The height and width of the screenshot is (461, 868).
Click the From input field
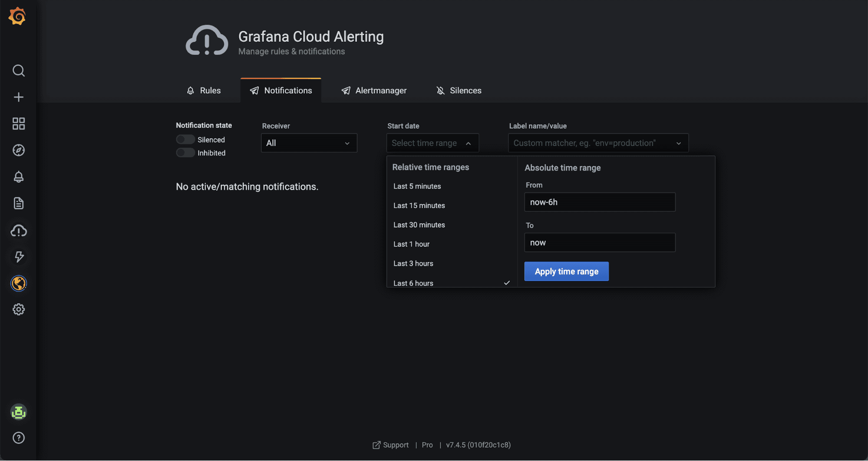(600, 202)
